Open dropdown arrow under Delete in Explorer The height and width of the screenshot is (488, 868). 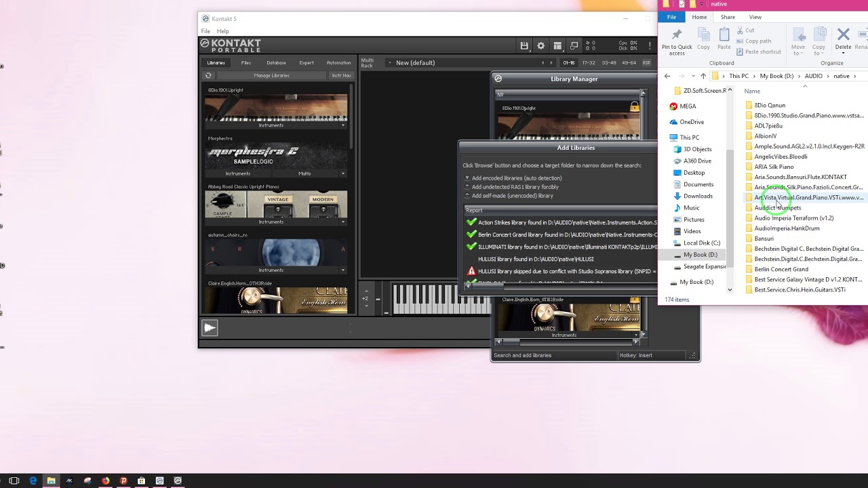click(844, 54)
